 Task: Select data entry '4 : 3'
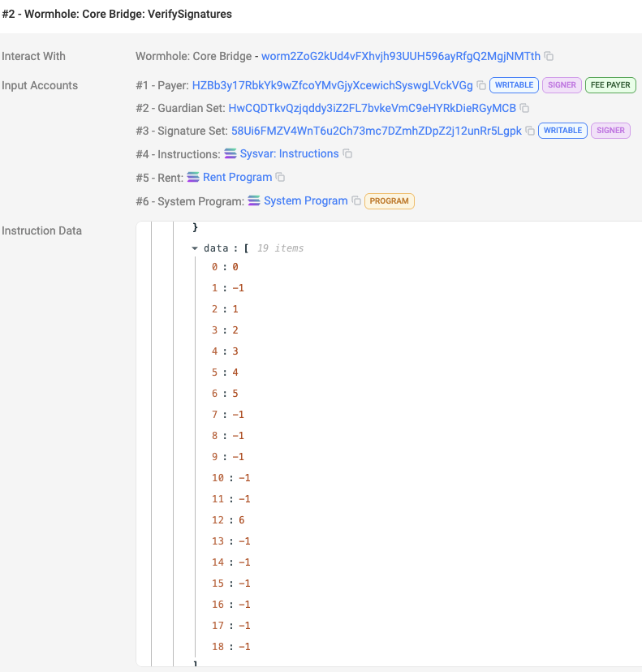[x=225, y=351]
